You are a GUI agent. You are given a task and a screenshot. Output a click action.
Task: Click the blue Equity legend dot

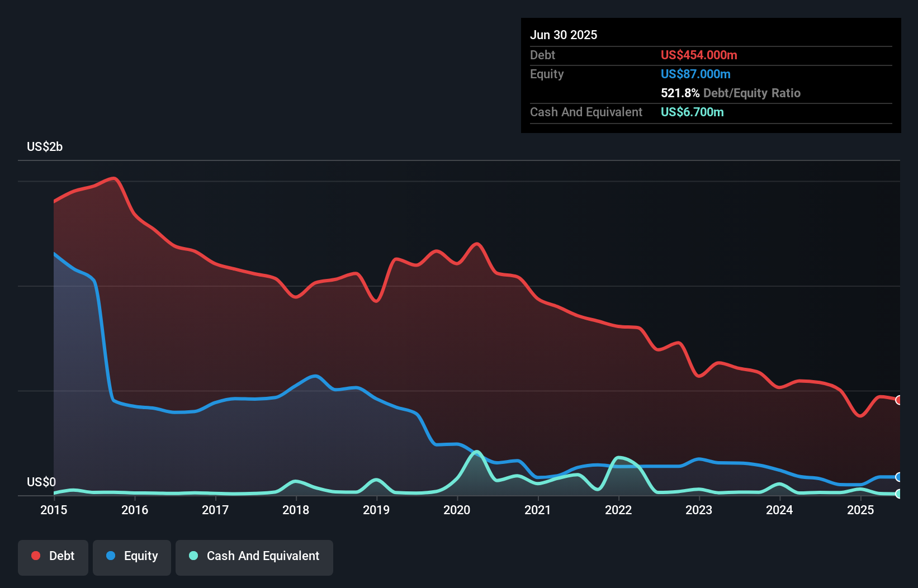pos(111,556)
